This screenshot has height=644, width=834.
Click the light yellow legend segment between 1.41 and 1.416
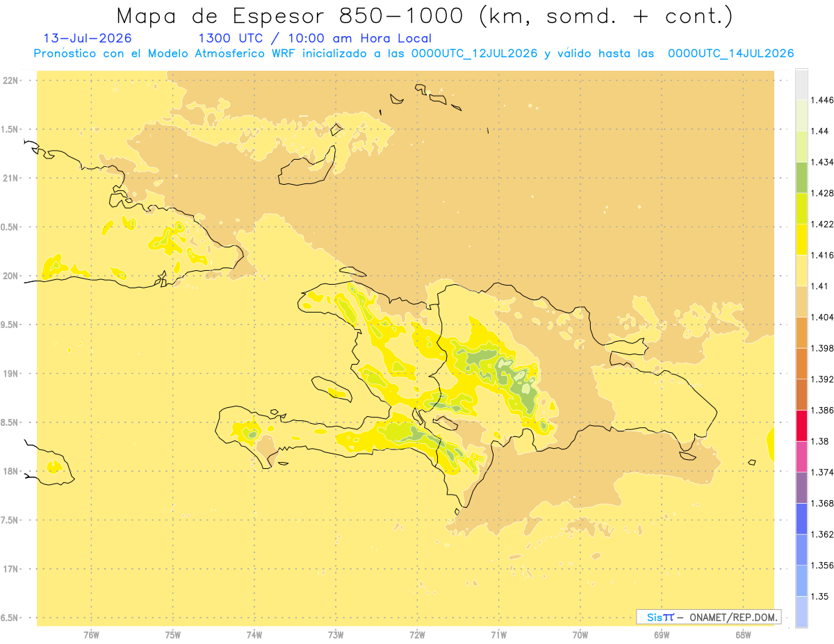click(801, 271)
